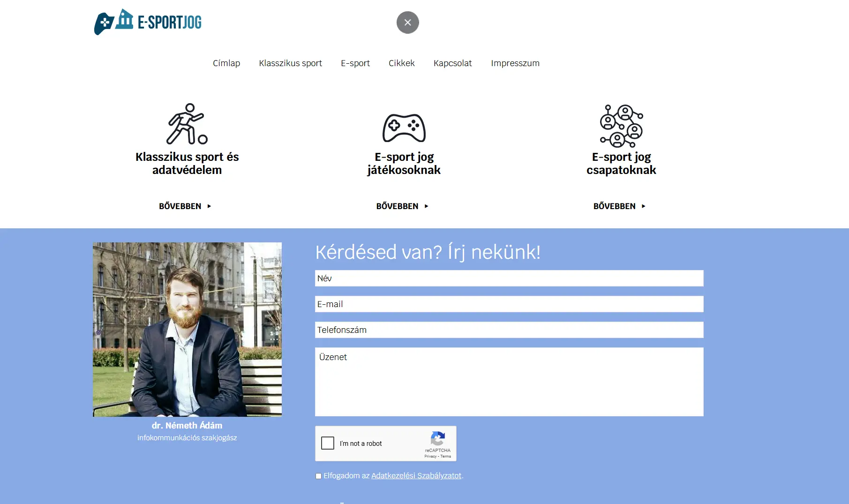The height and width of the screenshot is (504, 849).
Task: Enable the Elfogadom az Adatkezelési checkbox
Action: 318,476
